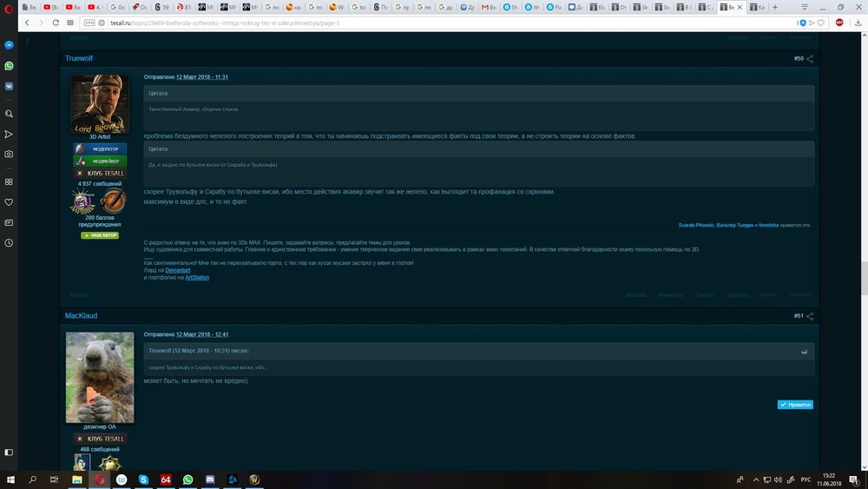Open the blue ad blocker badge in the address bar
This screenshot has width=868, height=489.
[x=801, y=23]
